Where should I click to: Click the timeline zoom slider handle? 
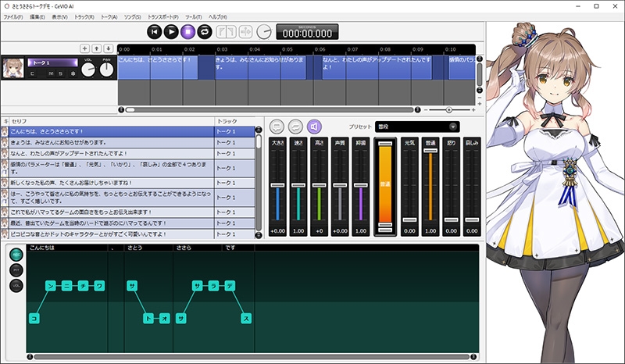pos(449,109)
